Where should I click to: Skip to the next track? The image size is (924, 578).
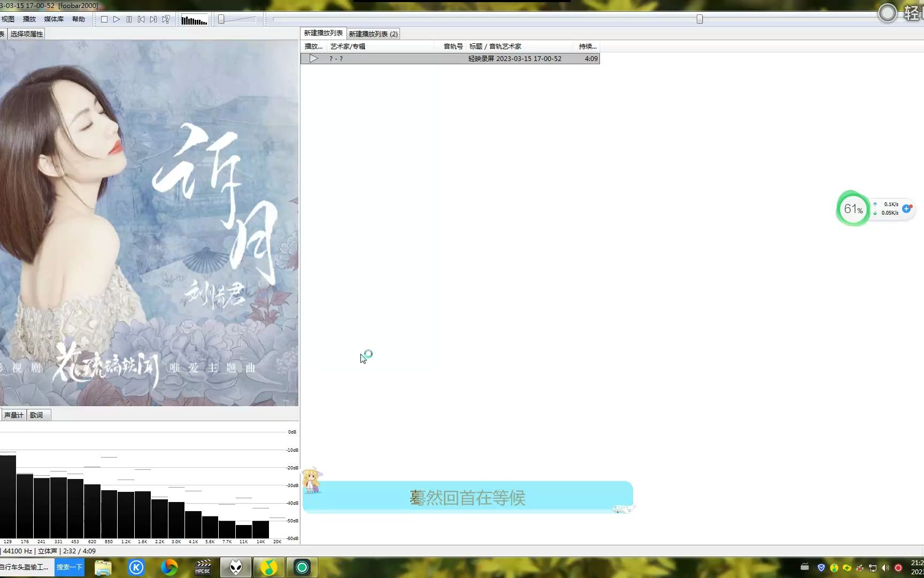tap(153, 19)
